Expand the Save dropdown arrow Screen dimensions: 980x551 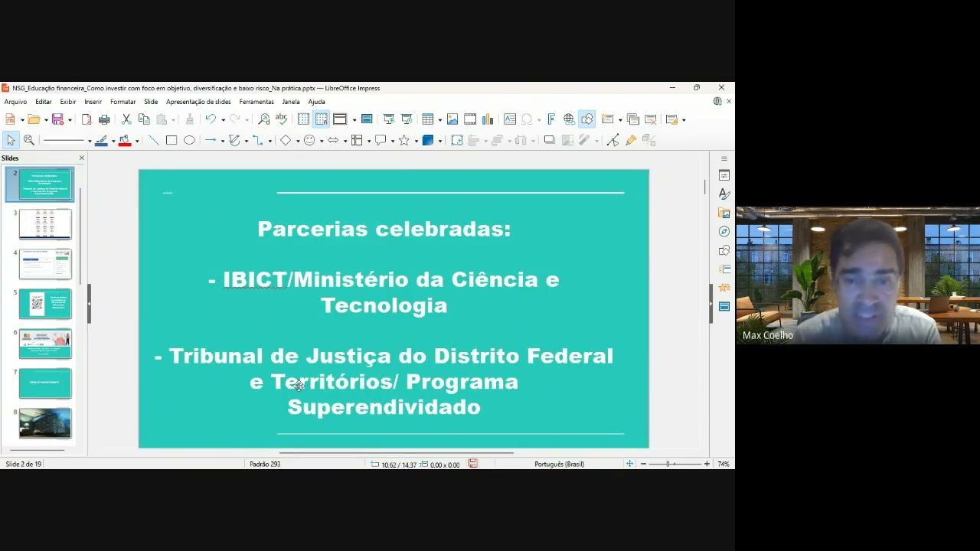(x=70, y=120)
